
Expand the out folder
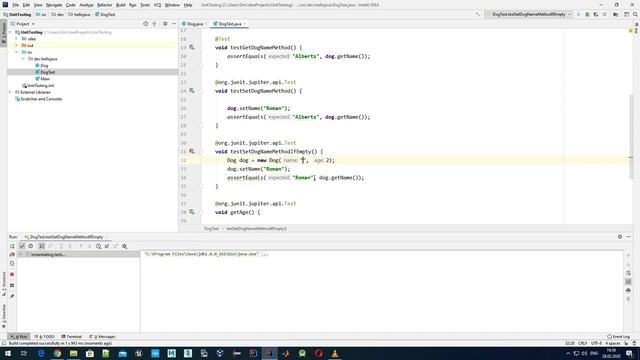[17, 45]
